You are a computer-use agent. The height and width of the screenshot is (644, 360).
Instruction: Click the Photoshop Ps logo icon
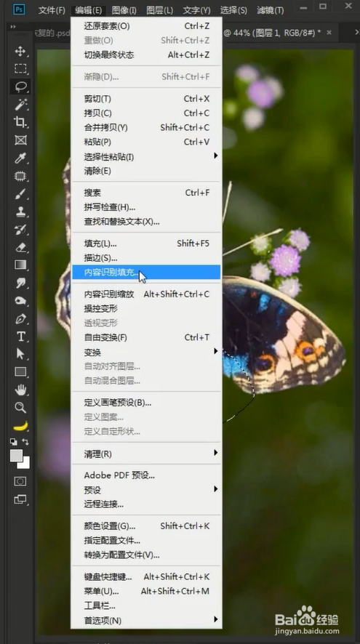(x=19, y=9)
